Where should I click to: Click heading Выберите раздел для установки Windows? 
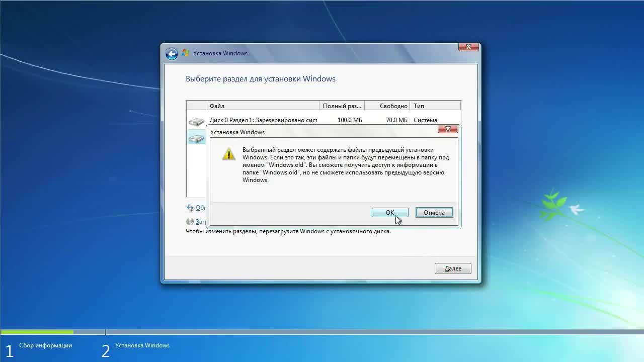(x=261, y=79)
